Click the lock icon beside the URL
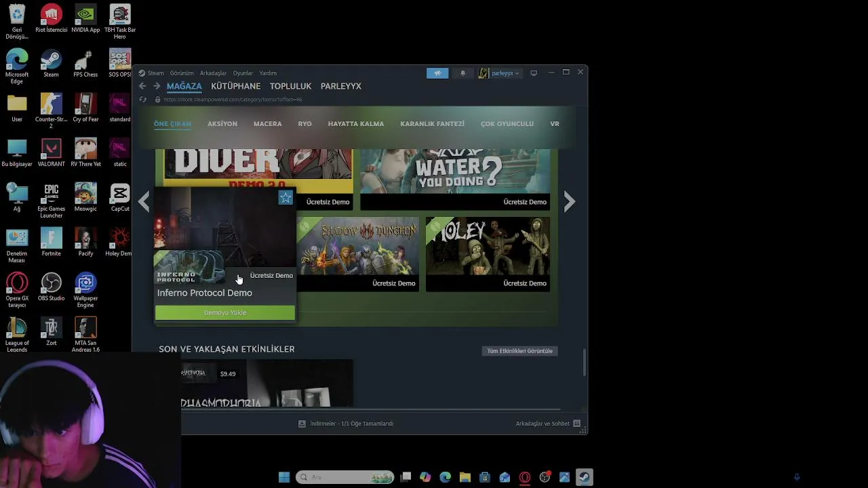This screenshot has width=868, height=488. (x=157, y=100)
